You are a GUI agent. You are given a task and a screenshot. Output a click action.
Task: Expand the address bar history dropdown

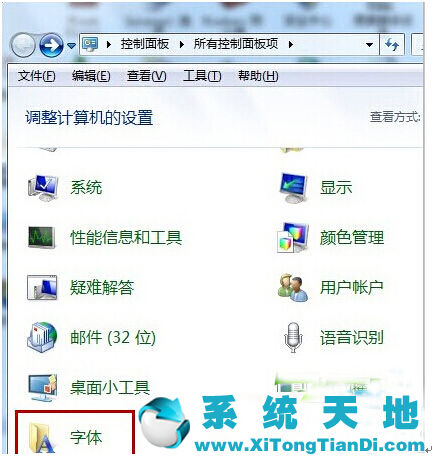point(369,45)
